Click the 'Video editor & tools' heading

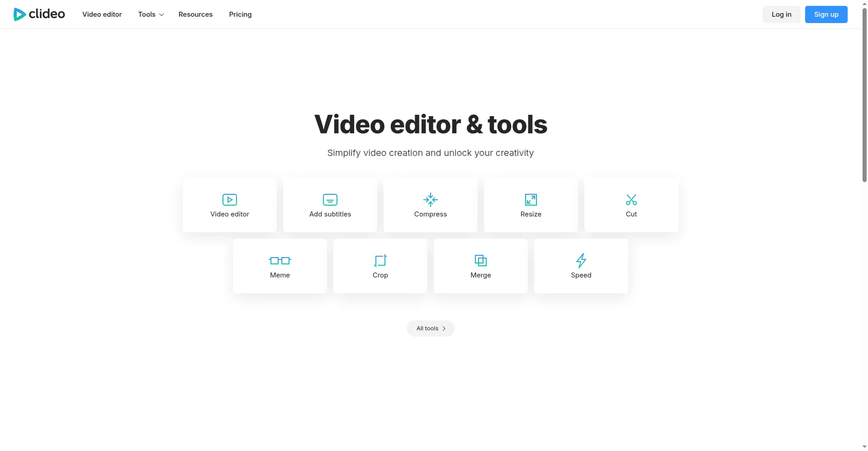[431, 124]
